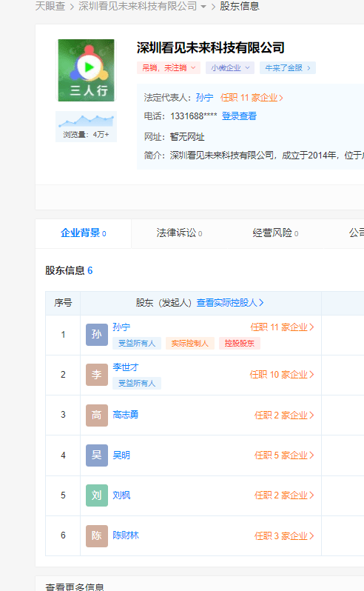Switch to the 法律诉讼 tab
The height and width of the screenshot is (591, 364).
point(179,233)
